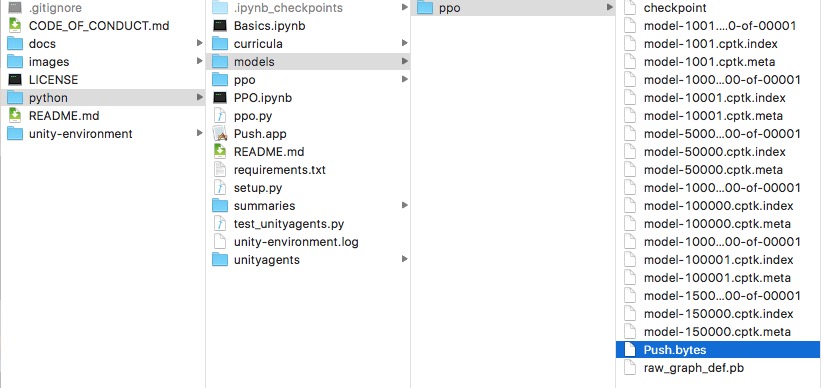Select the checkpoint file icon
This screenshot has width=823, height=388.
630,8
